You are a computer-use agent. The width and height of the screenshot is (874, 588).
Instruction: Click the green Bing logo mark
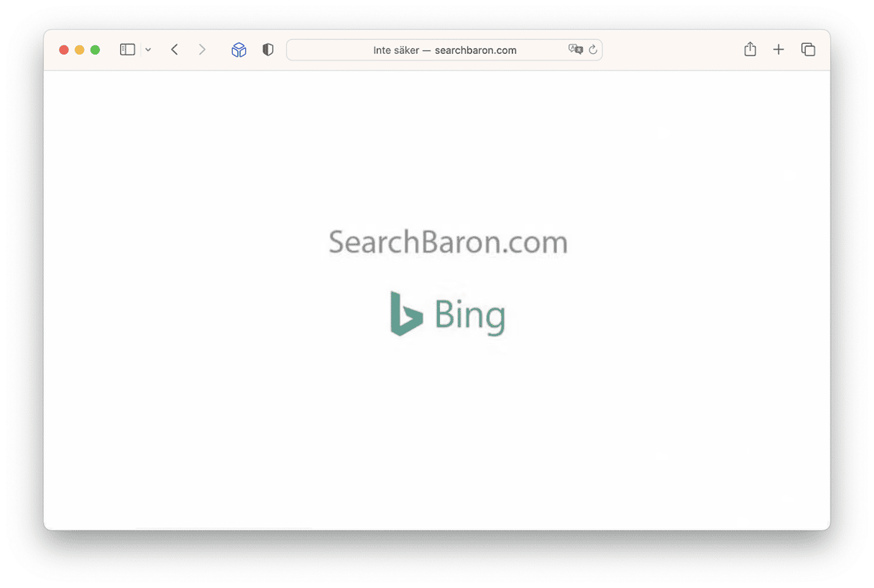click(x=405, y=313)
